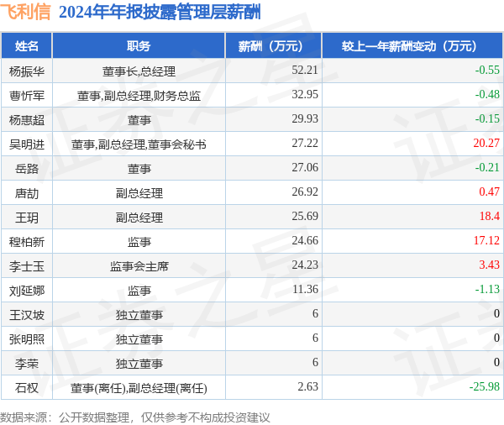Image resolution: width=504 pixels, height=425 pixels.
Task: Select the salary value 24.66
Action: click(305, 240)
